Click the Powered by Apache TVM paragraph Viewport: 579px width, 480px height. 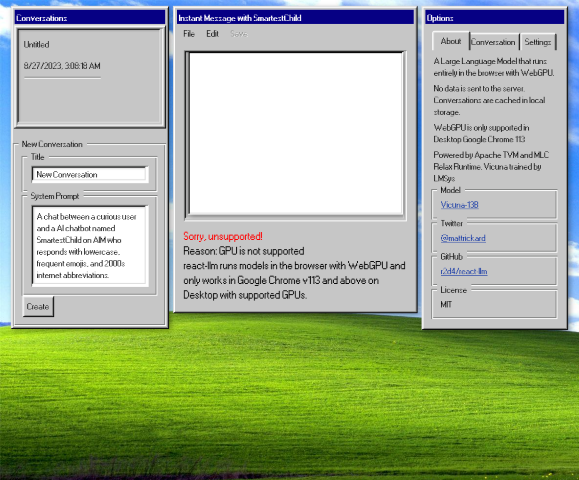click(491, 167)
